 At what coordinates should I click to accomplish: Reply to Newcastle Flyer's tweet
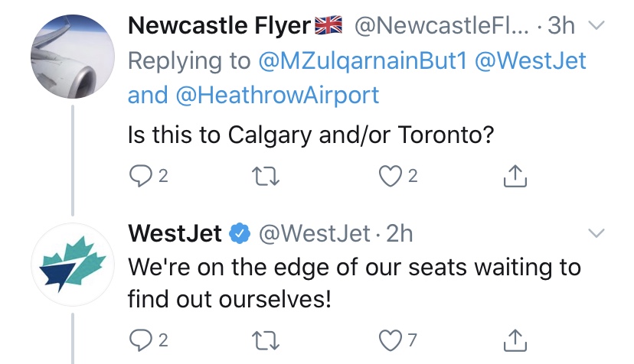point(140,177)
